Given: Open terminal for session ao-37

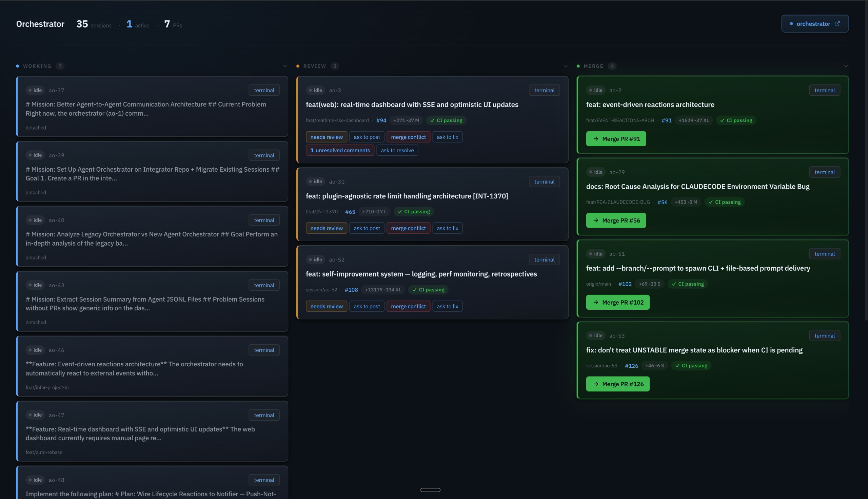Looking at the screenshot, I should pyautogui.click(x=264, y=90).
